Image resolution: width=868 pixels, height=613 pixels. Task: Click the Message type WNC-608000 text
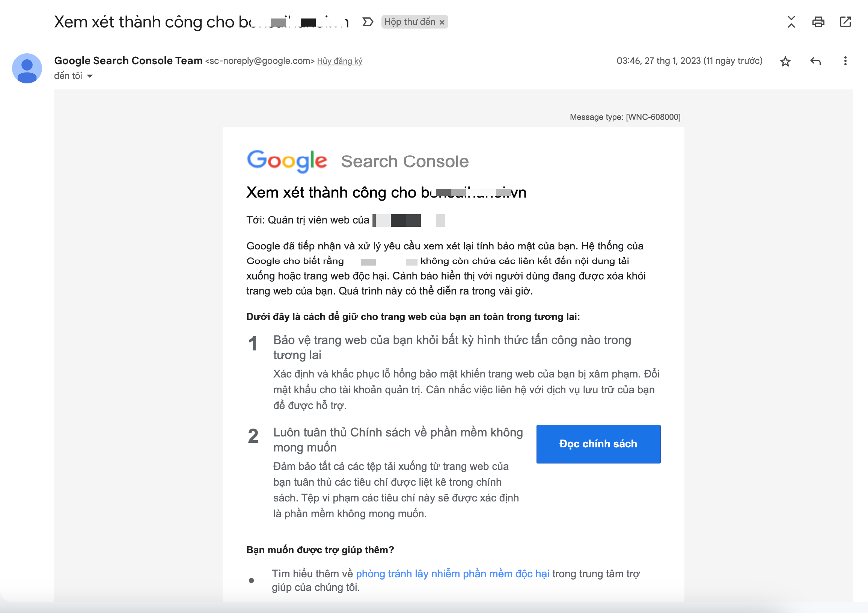coord(625,117)
